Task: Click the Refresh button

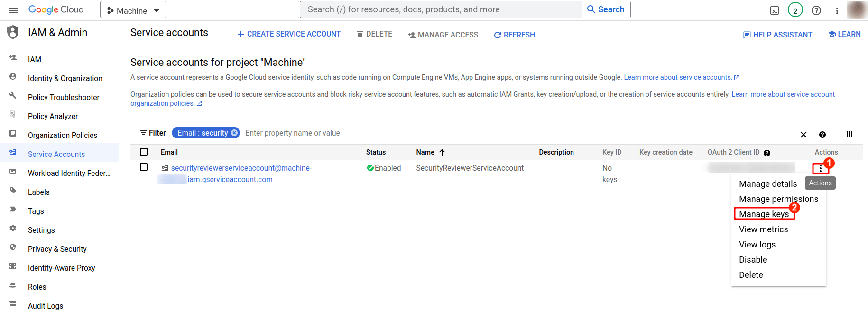Action: [x=515, y=35]
